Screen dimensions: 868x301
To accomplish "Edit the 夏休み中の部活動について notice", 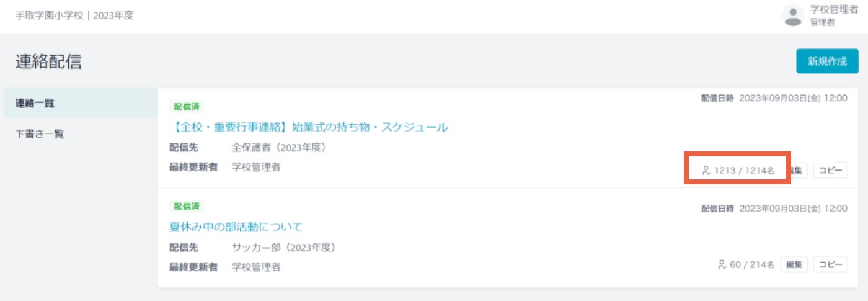I will pyautogui.click(x=794, y=264).
